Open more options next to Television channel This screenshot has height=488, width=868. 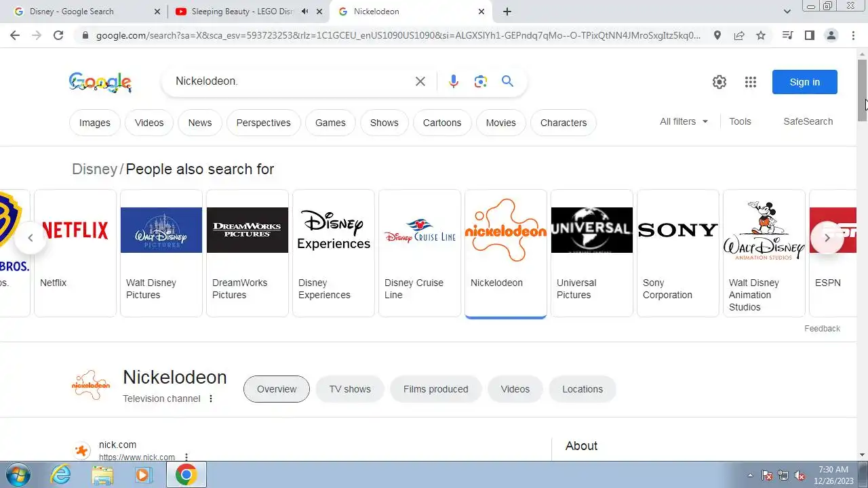pos(211,399)
